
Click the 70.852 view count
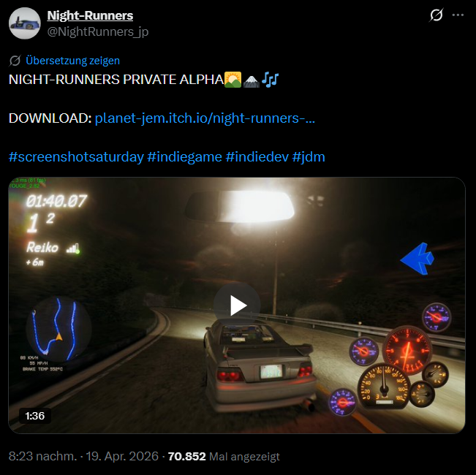(186, 456)
